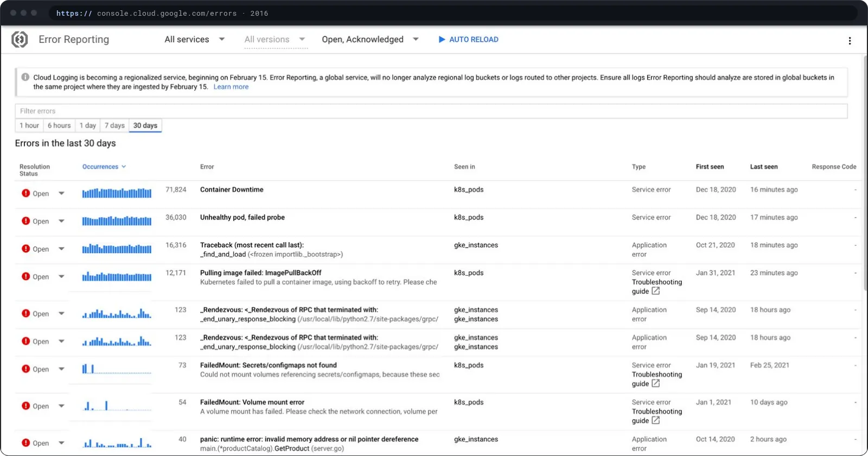This screenshot has width=868, height=456.
Task: Click into the Filter errors field
Action: tap(431, 111)
